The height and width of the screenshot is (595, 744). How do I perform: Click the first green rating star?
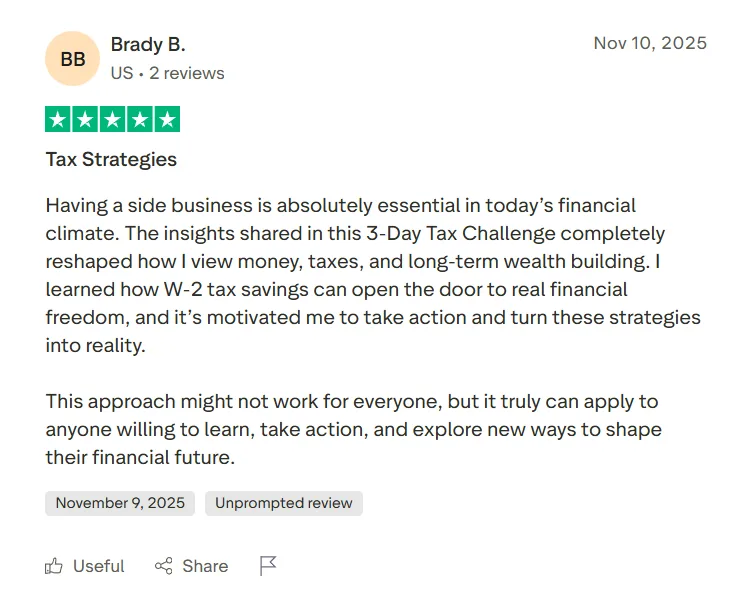click(58, 120)
